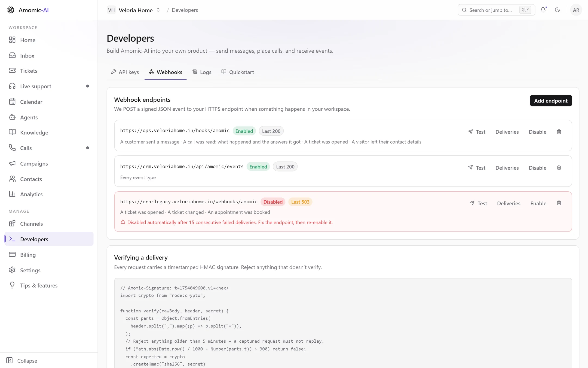Go to Agents
Viewport: 588px width, 368px height.
click(x=49, y=117)
